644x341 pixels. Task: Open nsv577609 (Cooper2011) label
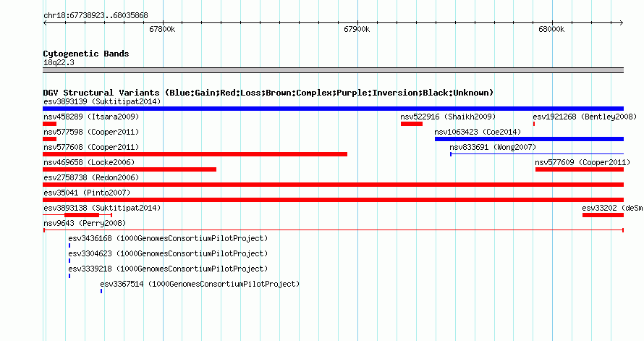(582, 162)
